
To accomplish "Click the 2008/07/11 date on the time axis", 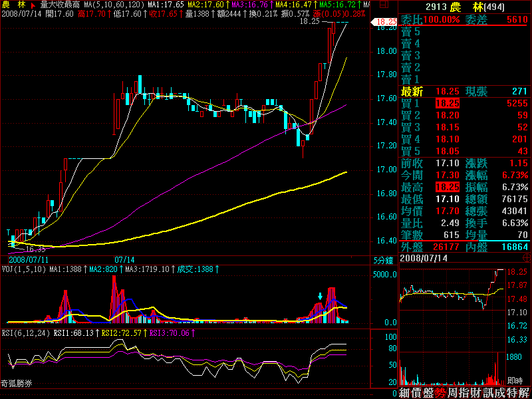I will coord(29,260).
